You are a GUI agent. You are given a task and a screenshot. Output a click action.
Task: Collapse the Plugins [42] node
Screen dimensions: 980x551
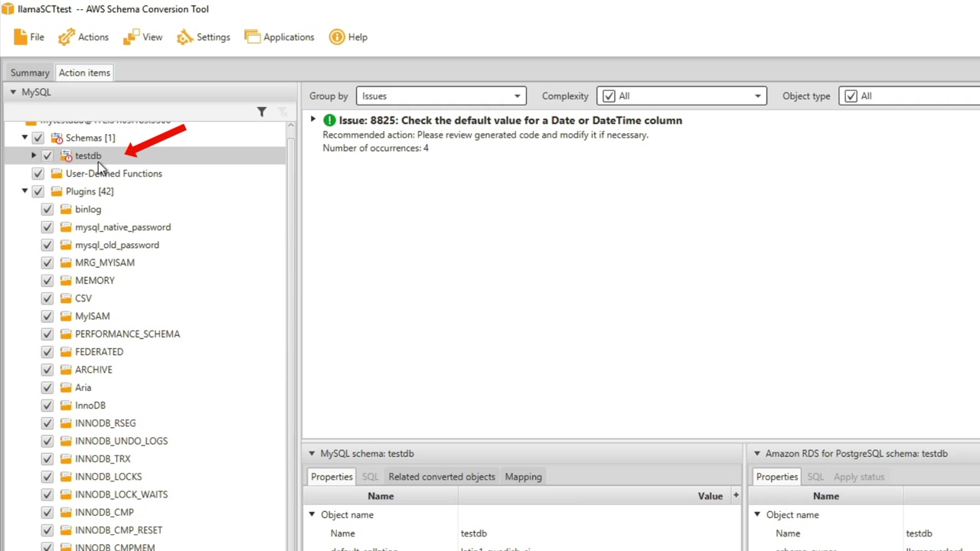pyautogui.click(x=24, y=191)
